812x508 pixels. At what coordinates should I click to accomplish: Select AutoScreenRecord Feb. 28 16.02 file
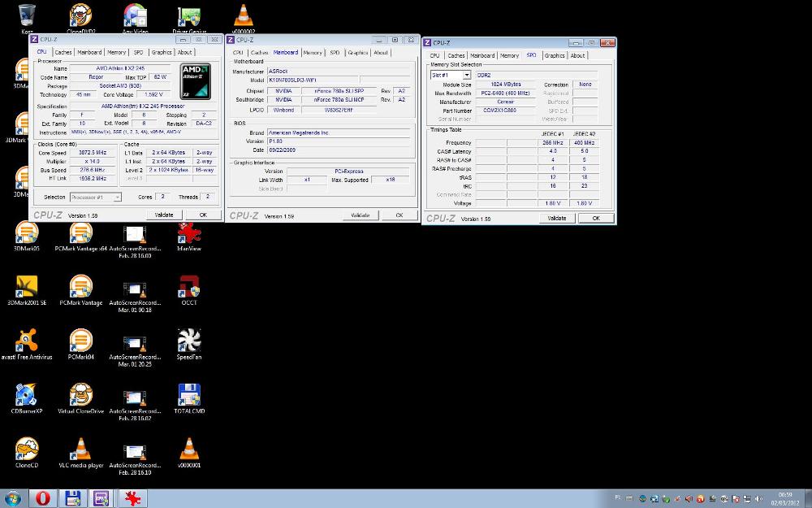(x=135, y=403)
